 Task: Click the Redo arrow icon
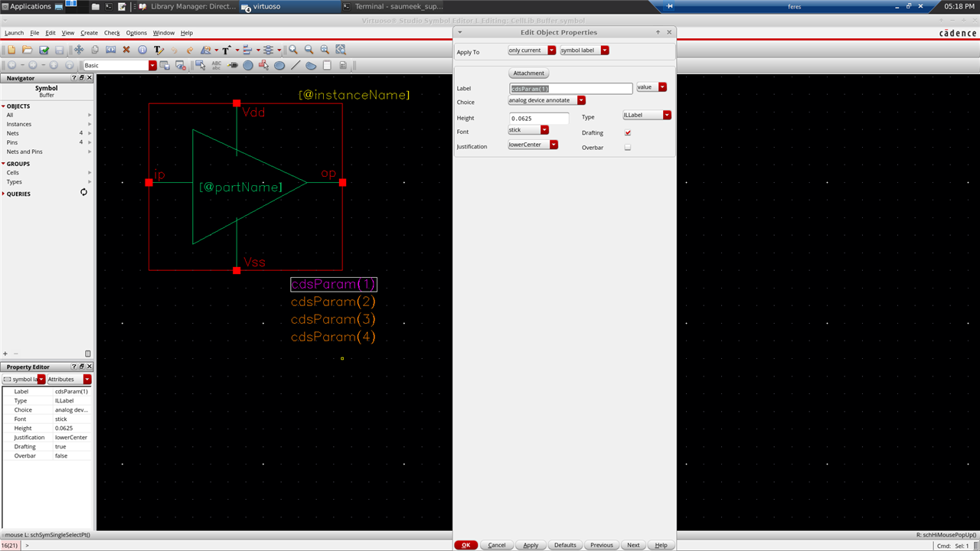pyautogui.click(x=190, y=50)
